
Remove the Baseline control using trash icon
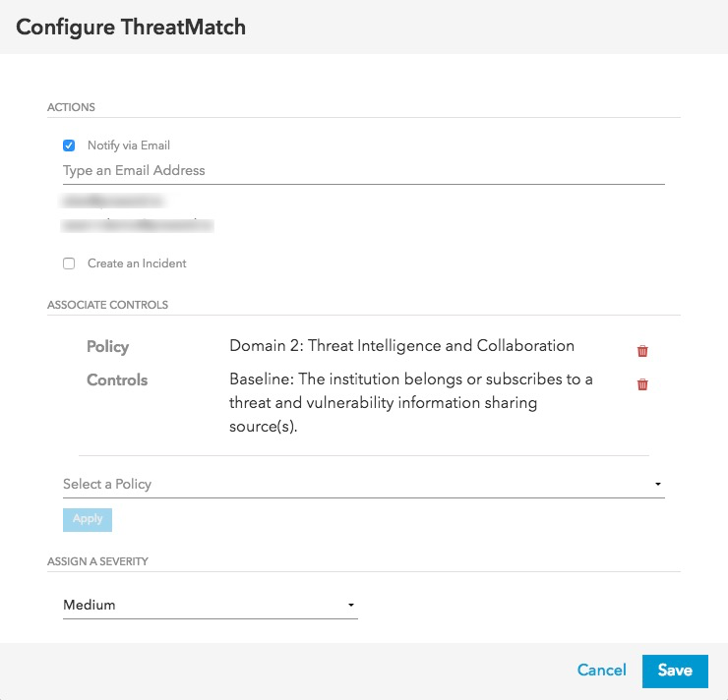tap(642, 384)
